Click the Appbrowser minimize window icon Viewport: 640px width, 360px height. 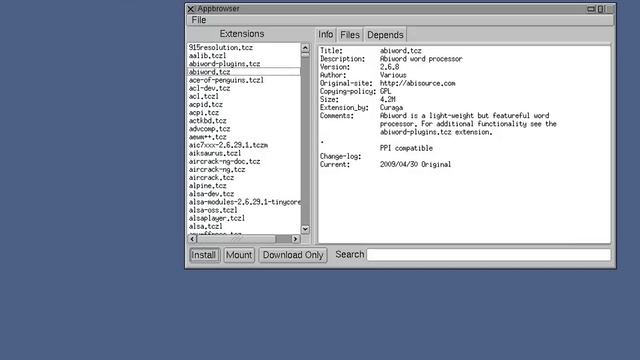[591, 9]
